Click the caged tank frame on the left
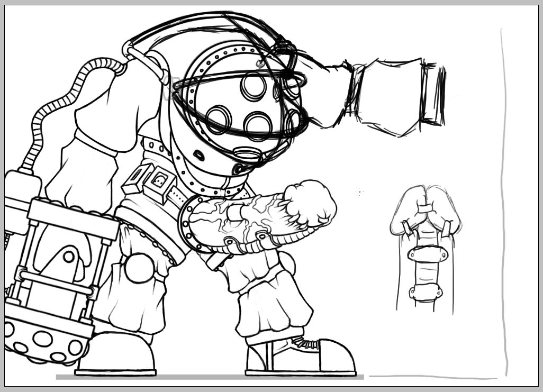The image size is (543, 392). (58, 265)
